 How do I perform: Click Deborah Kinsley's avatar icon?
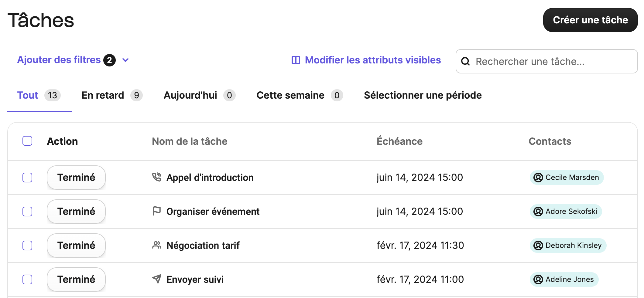tap(538, 246)
